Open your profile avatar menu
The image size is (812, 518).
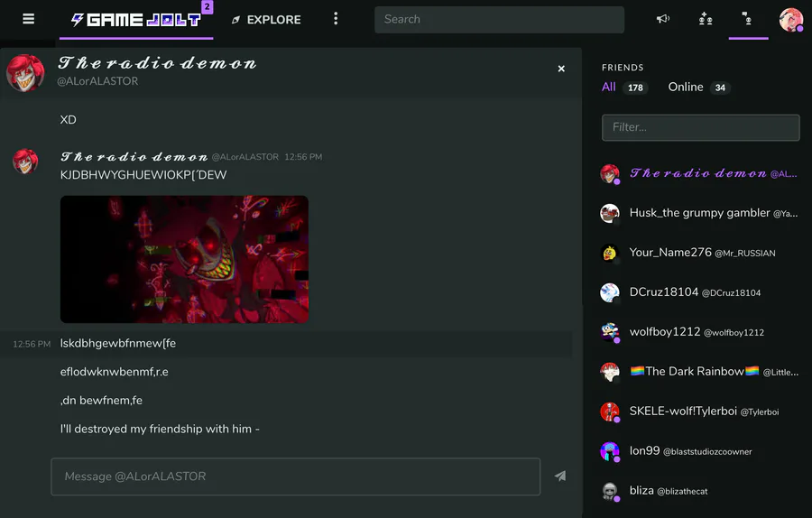point(790,20)
